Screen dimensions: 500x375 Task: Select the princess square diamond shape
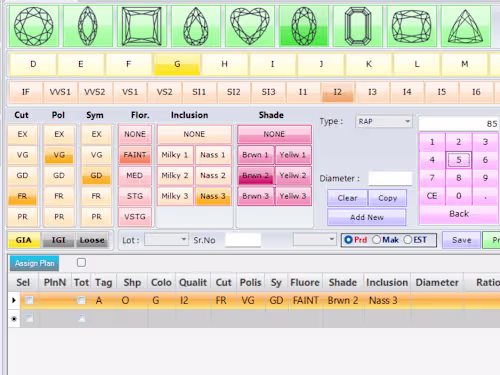[142, 26]
